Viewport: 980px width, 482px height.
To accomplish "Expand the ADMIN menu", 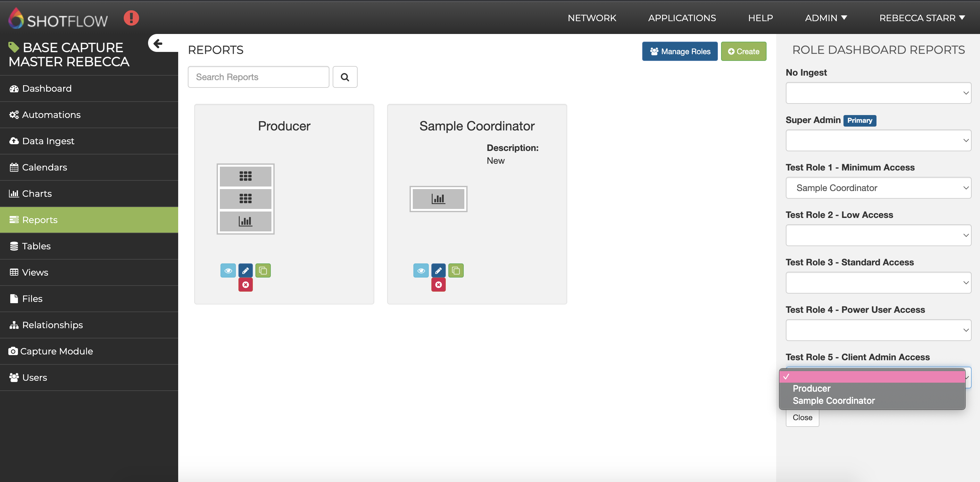I will coord(826,18).
